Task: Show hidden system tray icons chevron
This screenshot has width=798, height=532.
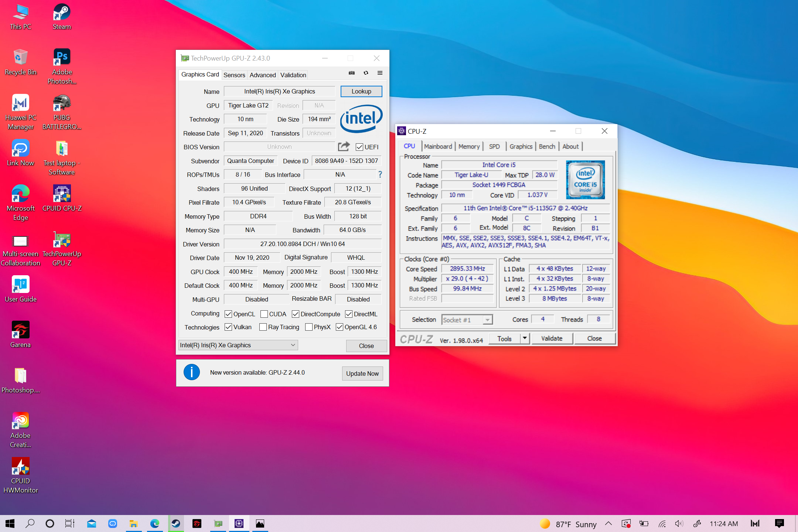Action: 608,524
